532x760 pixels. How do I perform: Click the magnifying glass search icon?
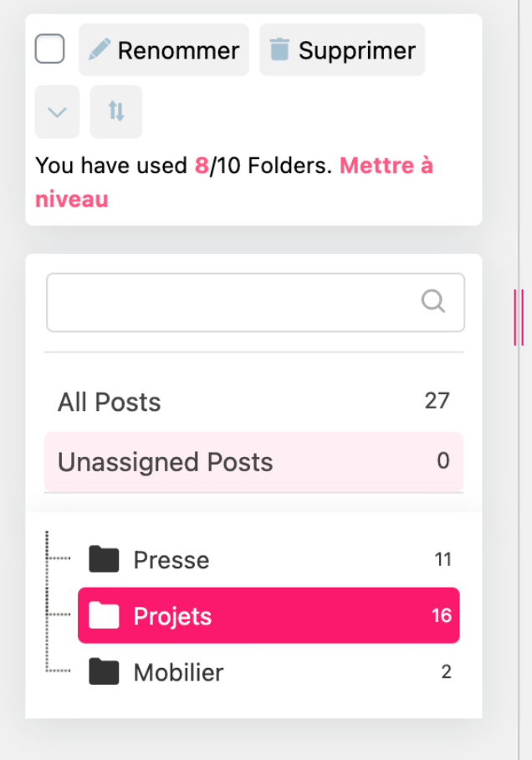click(433, 300)
